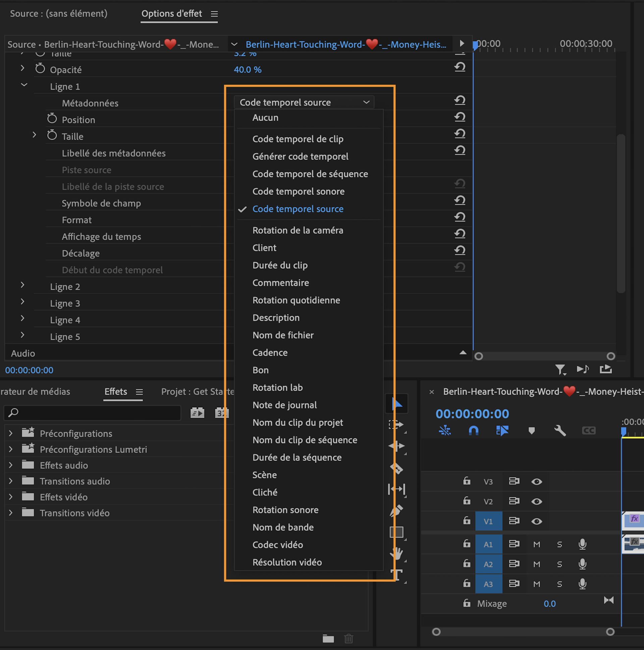
Task: Expand the Opacité property
Action: [22, 68]
